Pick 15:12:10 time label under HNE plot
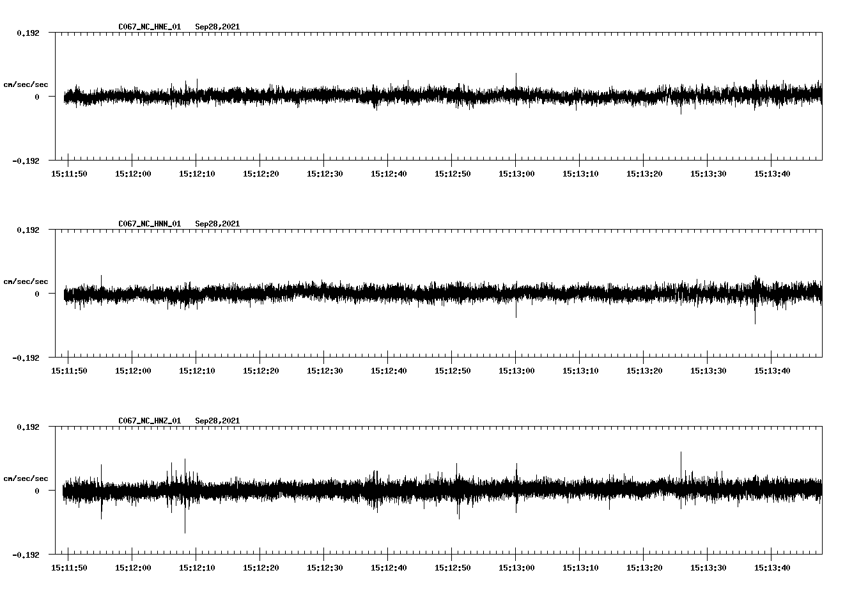 tap(196, 174)
